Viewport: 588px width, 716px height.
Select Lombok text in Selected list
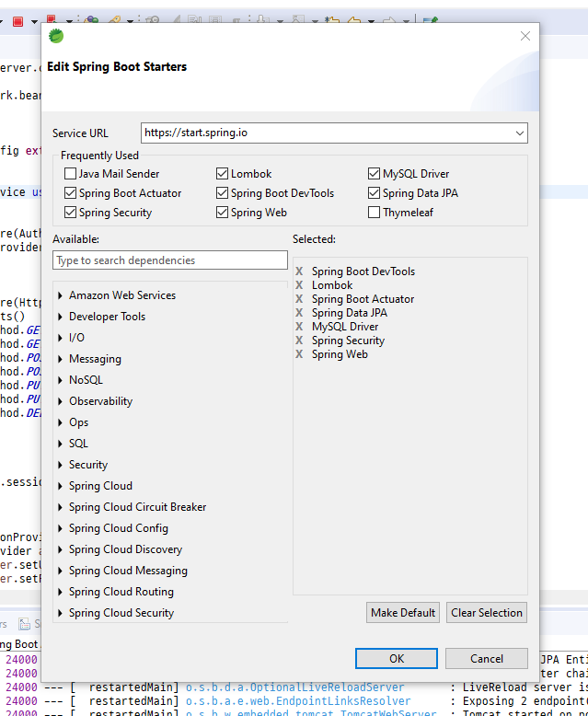[x=332, y=285]
